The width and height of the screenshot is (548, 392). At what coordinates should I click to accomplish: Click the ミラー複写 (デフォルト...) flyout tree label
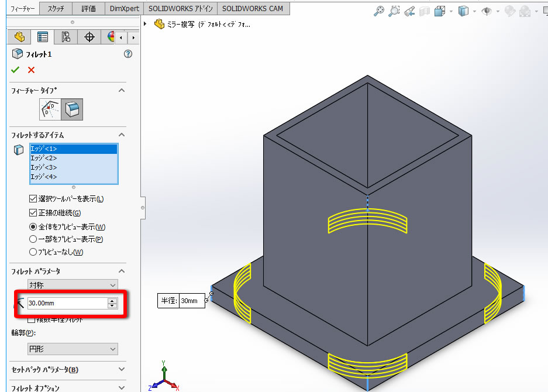tap(209, 25)
